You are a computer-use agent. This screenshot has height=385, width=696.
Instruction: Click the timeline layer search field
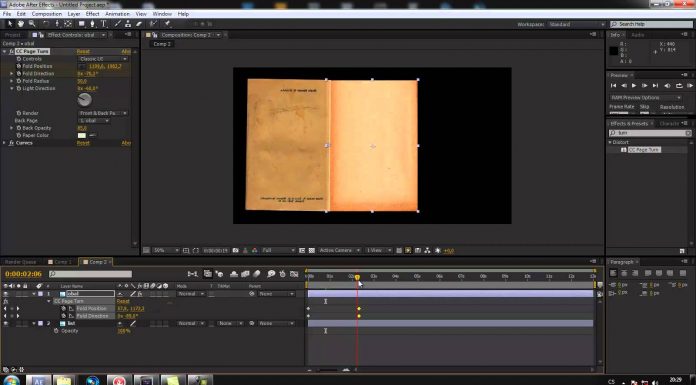pyautogui.click(x=91, y=274)
